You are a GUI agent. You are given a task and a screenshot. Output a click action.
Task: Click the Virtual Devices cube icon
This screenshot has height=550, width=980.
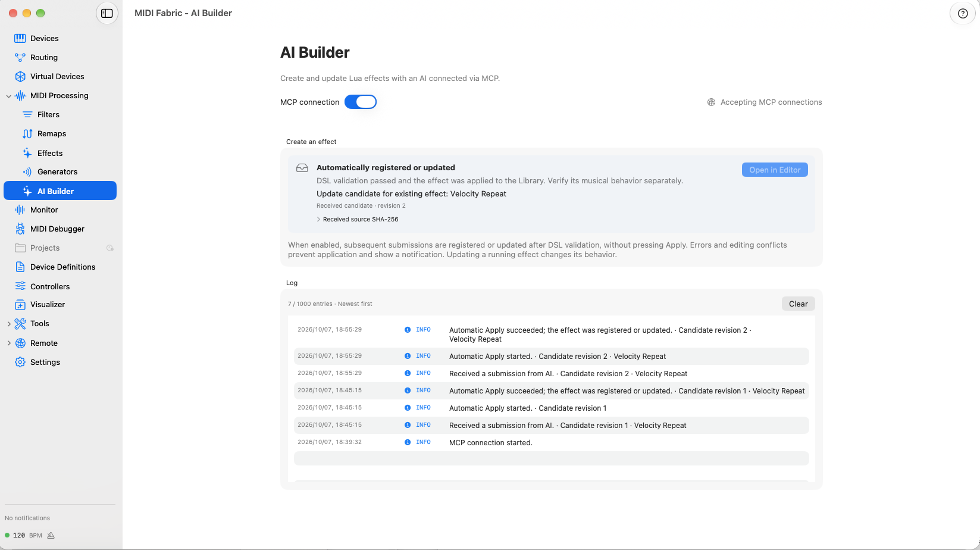20,76
